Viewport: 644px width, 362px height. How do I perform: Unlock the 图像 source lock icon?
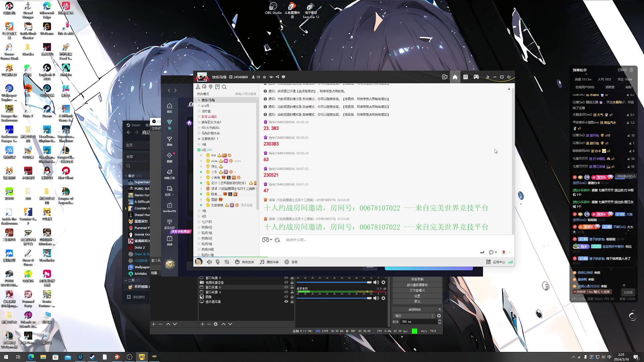(x=292, y=297)
